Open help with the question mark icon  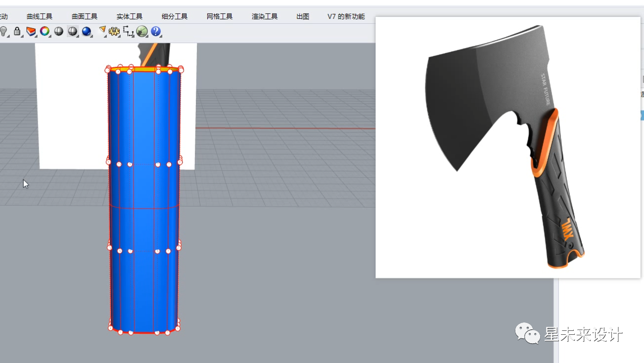pos(156,32)
